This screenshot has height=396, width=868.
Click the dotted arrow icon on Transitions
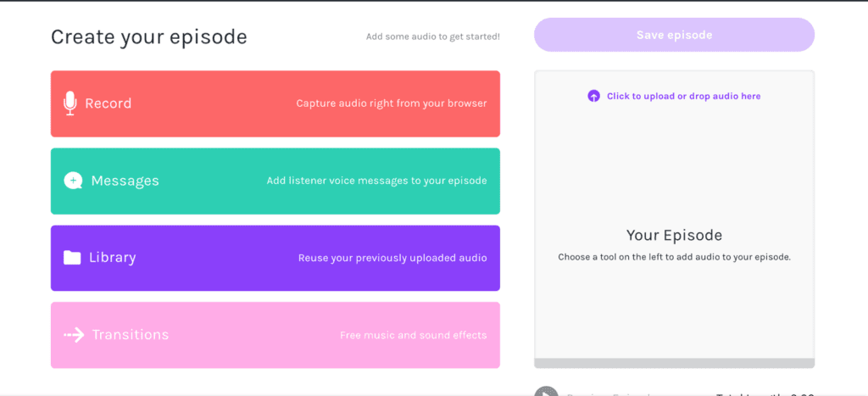(74, 335)
